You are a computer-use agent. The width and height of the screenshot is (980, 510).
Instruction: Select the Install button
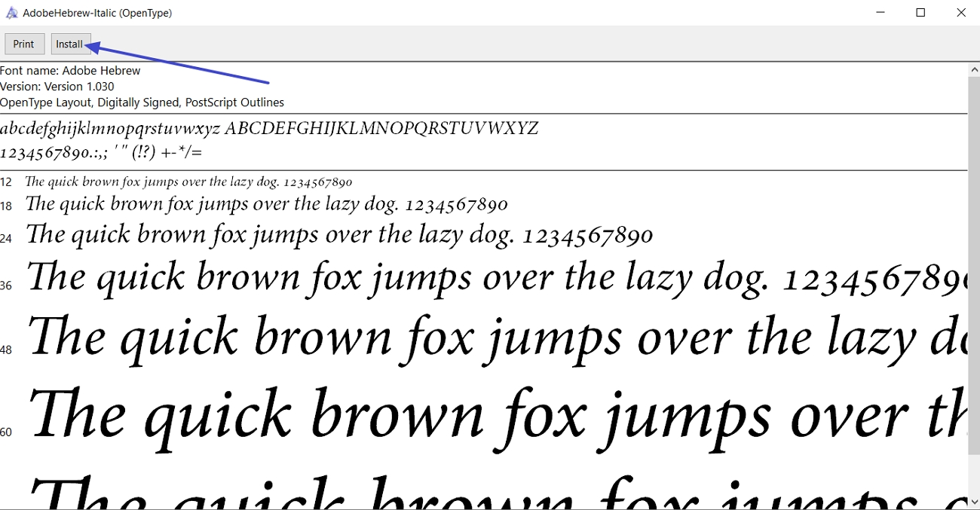pos(70,44)
